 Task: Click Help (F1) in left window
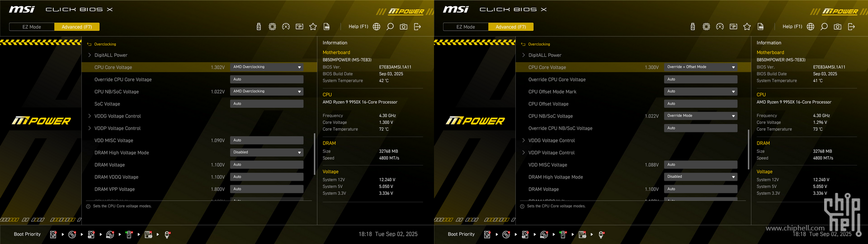[x=358, y=27]
